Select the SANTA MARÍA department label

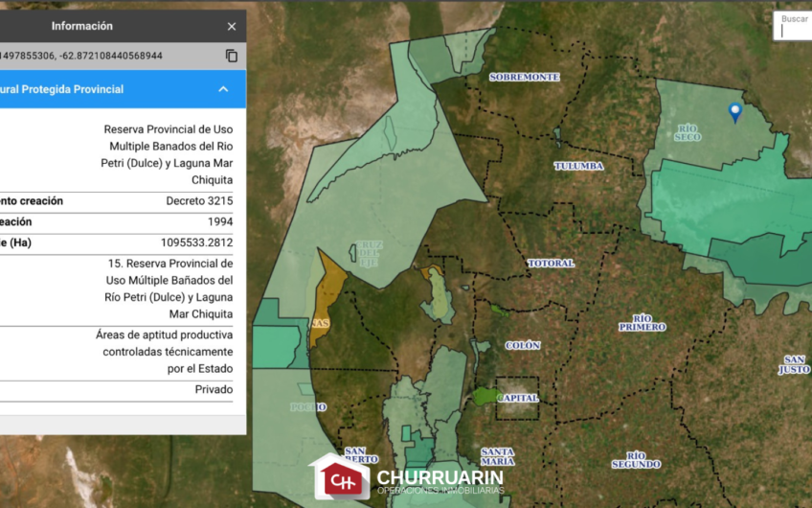[498, 456]
